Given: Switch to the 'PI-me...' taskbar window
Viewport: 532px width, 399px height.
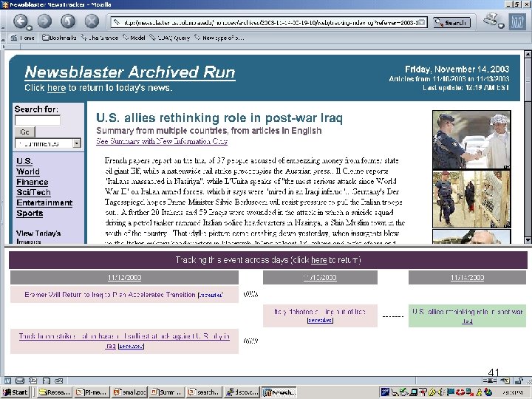Looking at the screenshot, I should pyautogui.click(x=92, y=392).
